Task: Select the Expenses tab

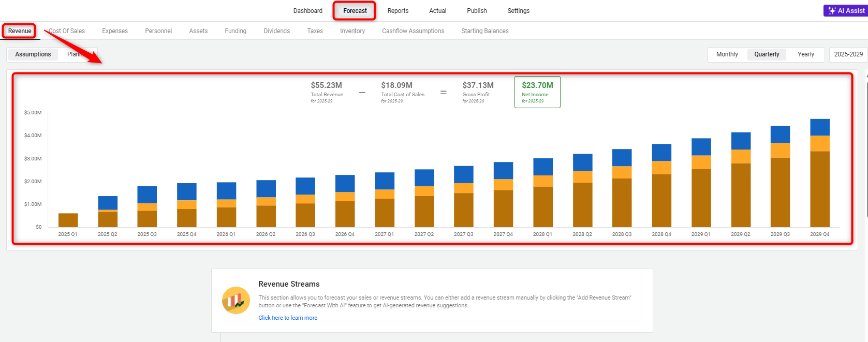Action: (x=115, y=31)
